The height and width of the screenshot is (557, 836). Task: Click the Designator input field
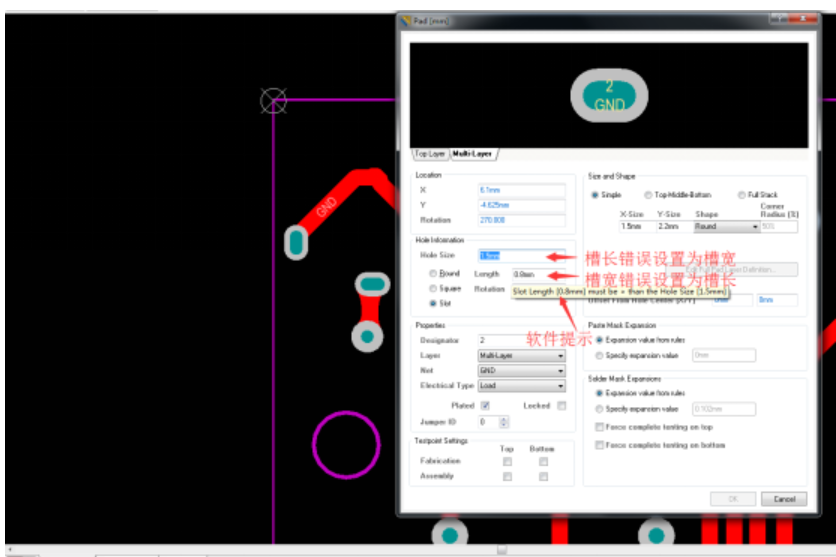click(521, 340)
